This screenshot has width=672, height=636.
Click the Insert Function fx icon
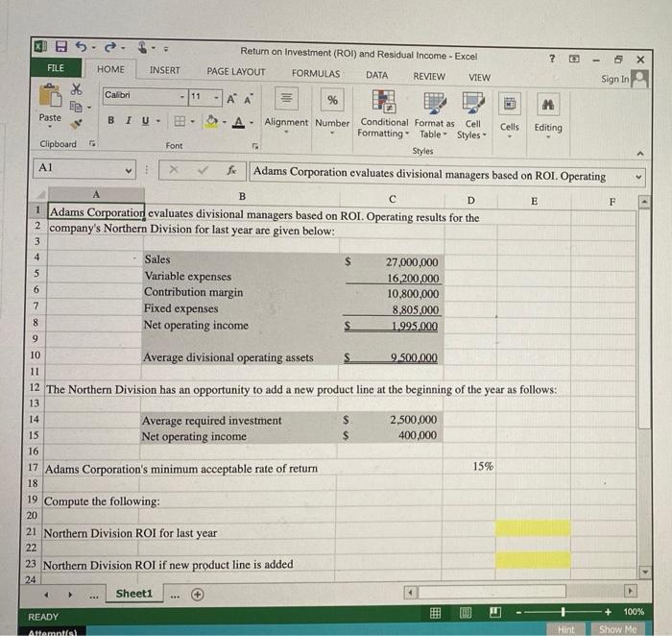pos(231,170)
